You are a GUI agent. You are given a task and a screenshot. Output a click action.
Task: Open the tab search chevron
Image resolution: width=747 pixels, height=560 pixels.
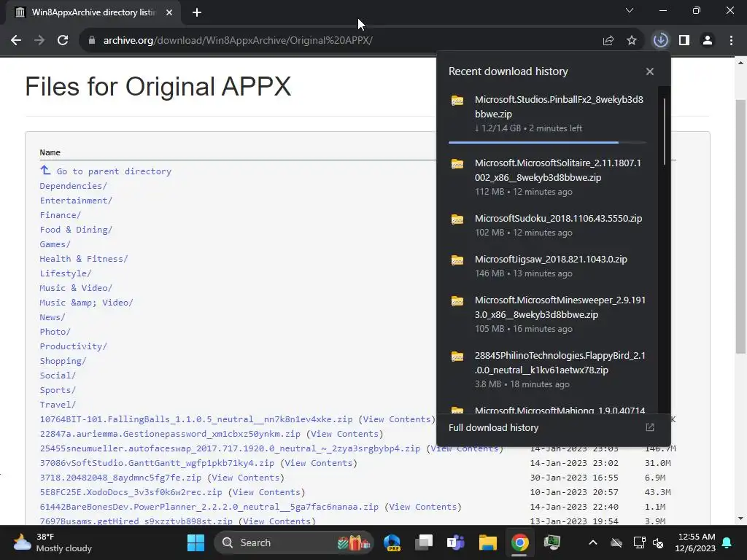click(630, 10)
